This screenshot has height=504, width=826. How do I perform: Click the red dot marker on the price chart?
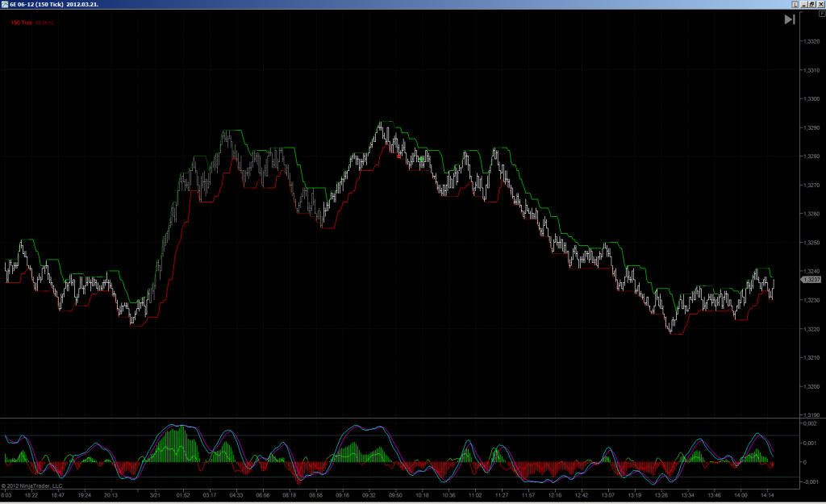(398, 156)
